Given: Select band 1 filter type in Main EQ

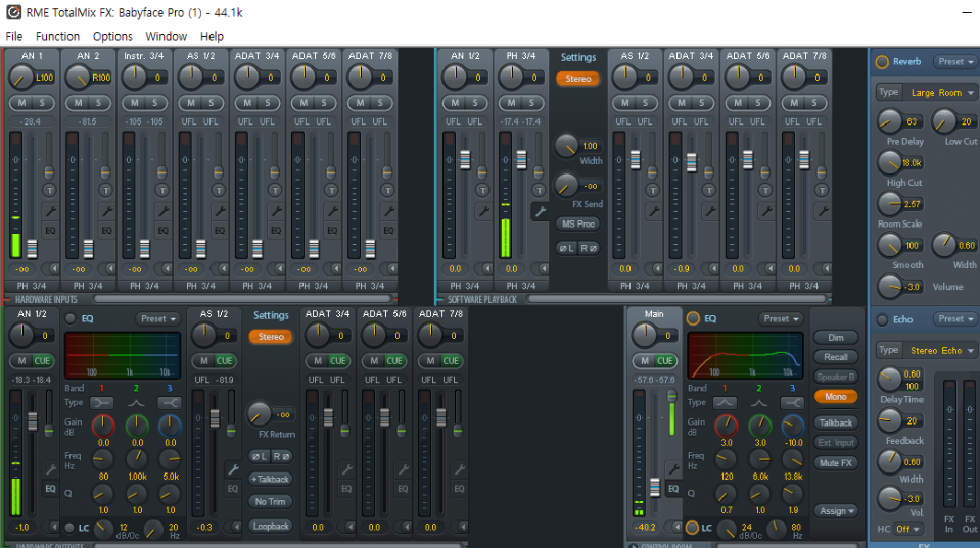Looking at the screenshot, I should click(725, 403).
